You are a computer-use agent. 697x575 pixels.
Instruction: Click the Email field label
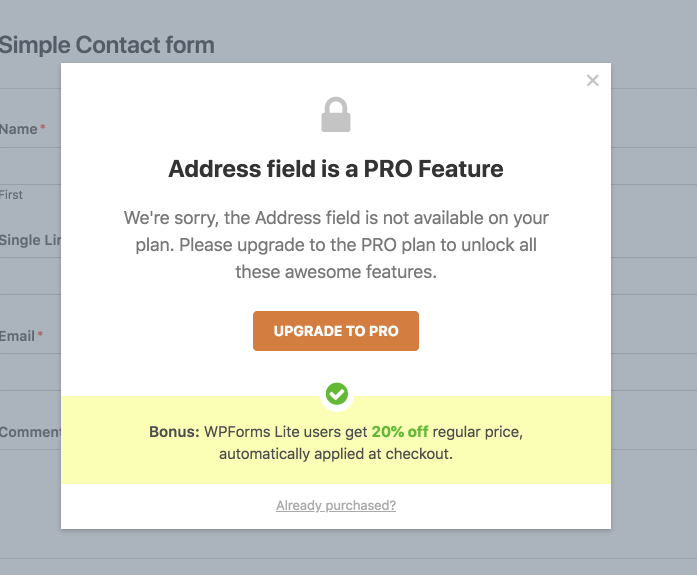17,336
